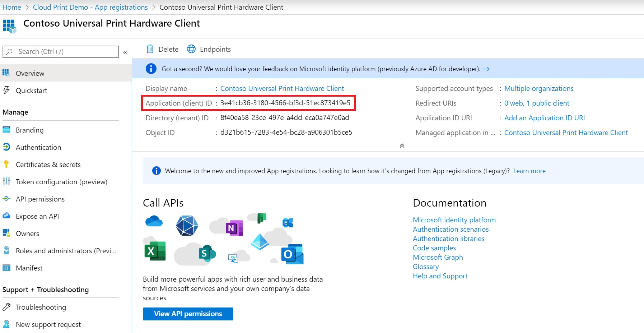
Task: Collapse the sidebar with double chevron
Action: click(125, 52)
